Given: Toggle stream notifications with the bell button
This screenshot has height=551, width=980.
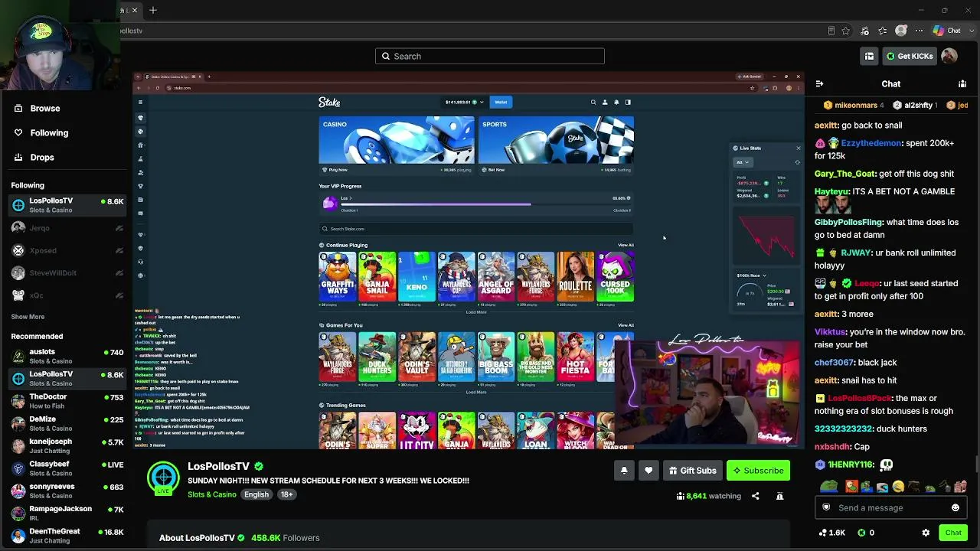Looking at the screenshot, I should (624, 471).
